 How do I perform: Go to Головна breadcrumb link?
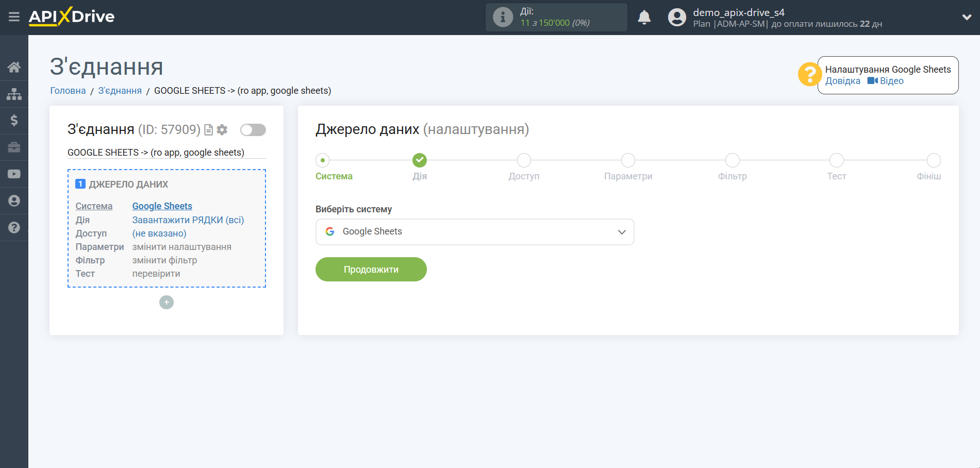(67, 90)
